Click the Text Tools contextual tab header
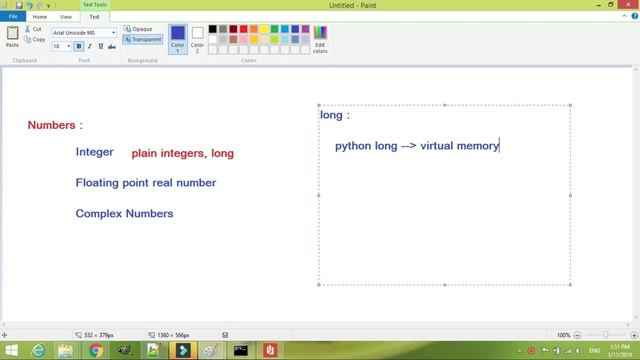This screenshot has height=360, width=640. click(x=95, y=5)
